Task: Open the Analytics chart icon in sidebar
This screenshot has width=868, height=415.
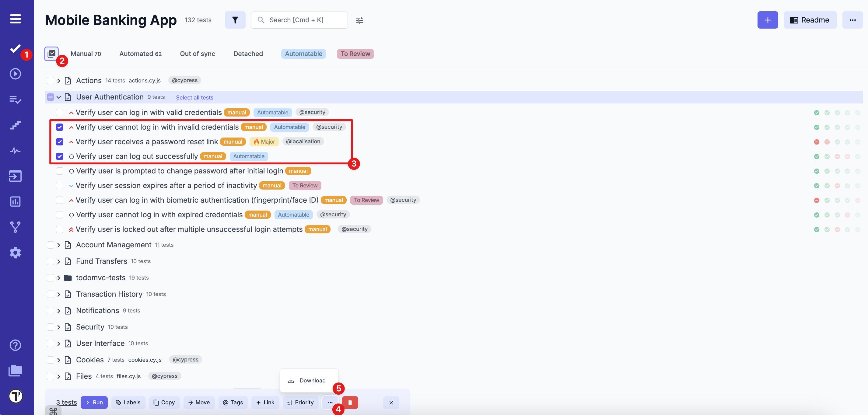Action: 15,201
